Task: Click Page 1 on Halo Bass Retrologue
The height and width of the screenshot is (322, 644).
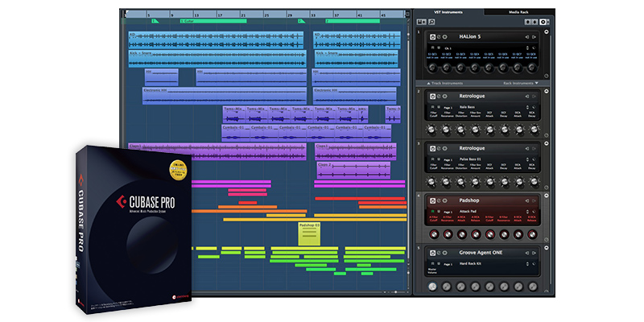Action: pos(448,107)
